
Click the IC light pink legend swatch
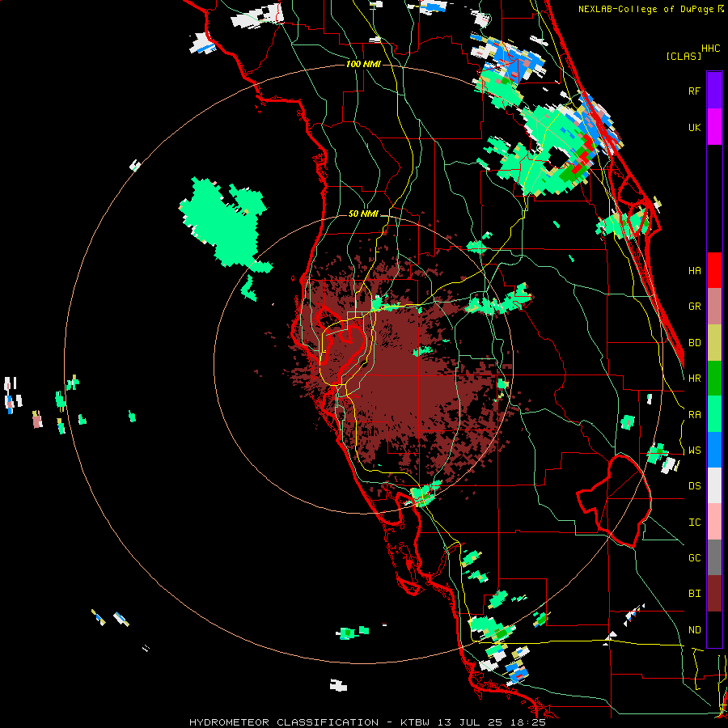tap(714, 522)
